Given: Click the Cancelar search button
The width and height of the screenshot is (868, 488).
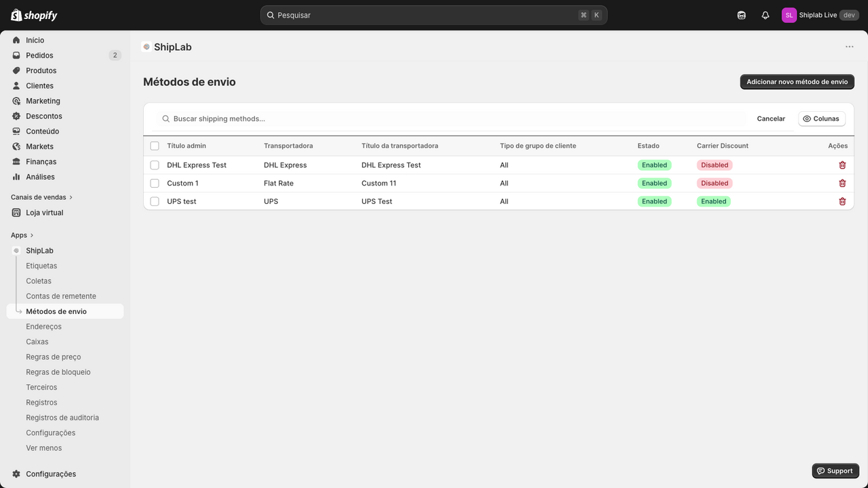Looking at the screenshot, I should (x=771, y=119).
